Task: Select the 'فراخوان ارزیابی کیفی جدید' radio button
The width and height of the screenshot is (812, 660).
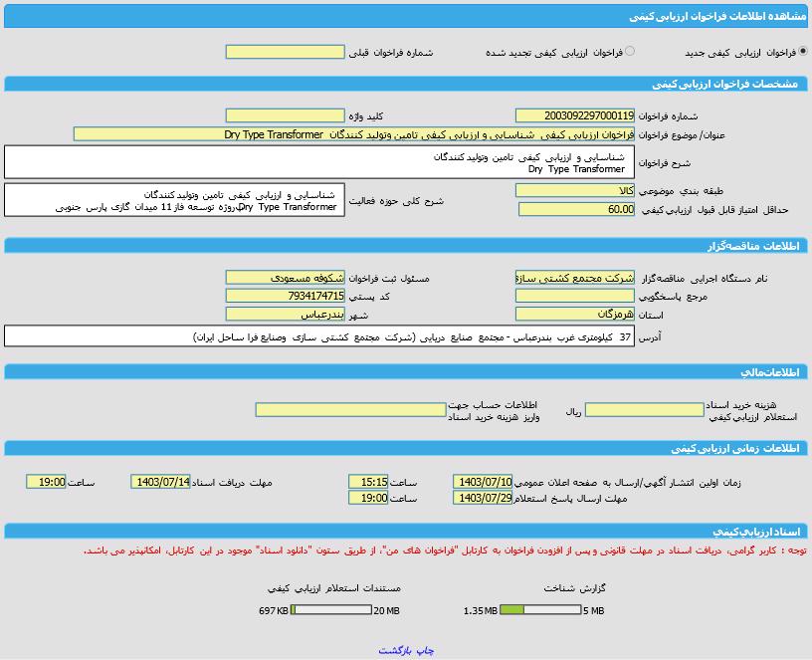Action: [802, 52]
